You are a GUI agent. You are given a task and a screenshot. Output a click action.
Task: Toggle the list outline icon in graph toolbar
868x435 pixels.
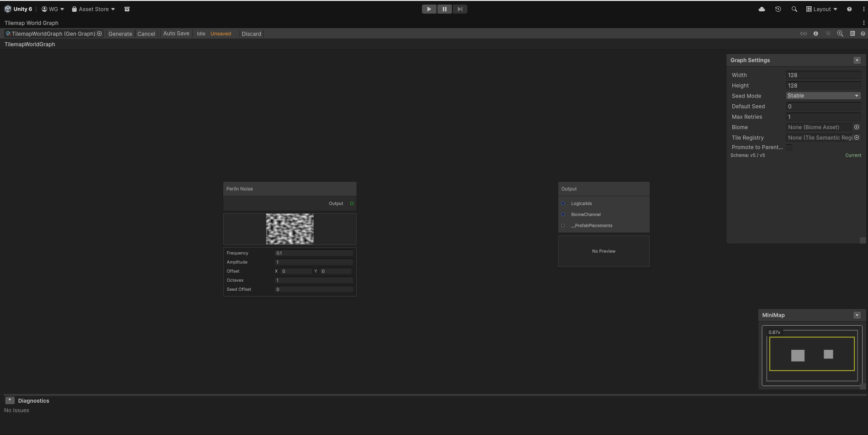click(828, 34)
